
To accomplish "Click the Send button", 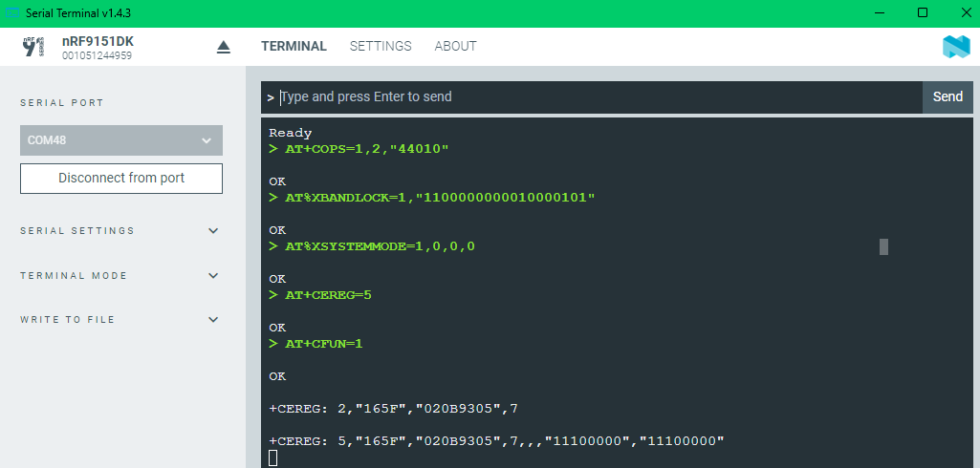I will click(947, 96).
